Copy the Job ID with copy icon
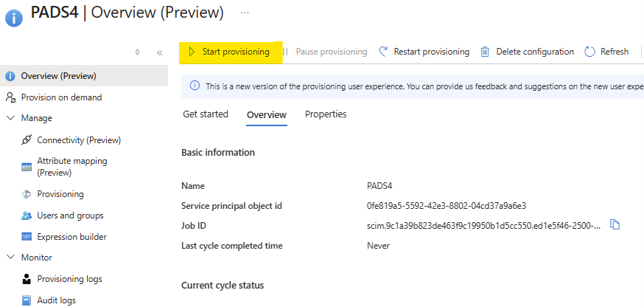The image size is (644, 307). click(615, 224)
